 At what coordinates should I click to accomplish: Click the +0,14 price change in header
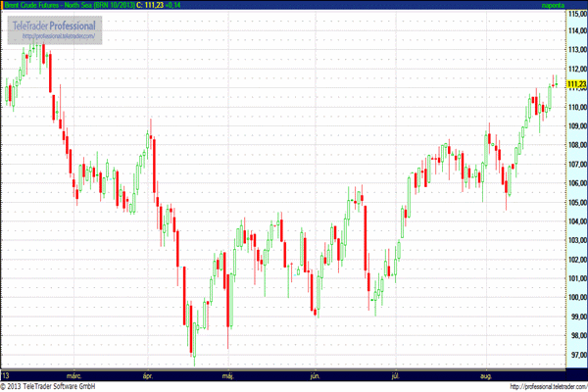pyautogui.click(x=181, y=5)
